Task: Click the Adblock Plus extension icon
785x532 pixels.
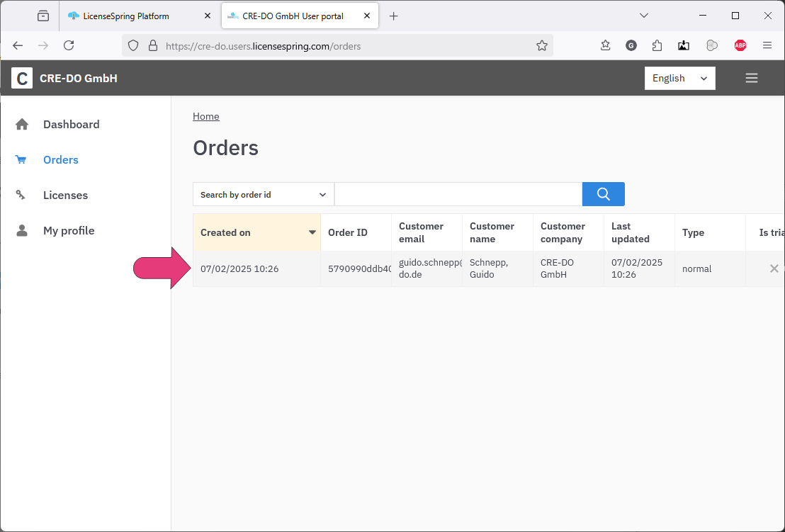Action: [740, 45]
